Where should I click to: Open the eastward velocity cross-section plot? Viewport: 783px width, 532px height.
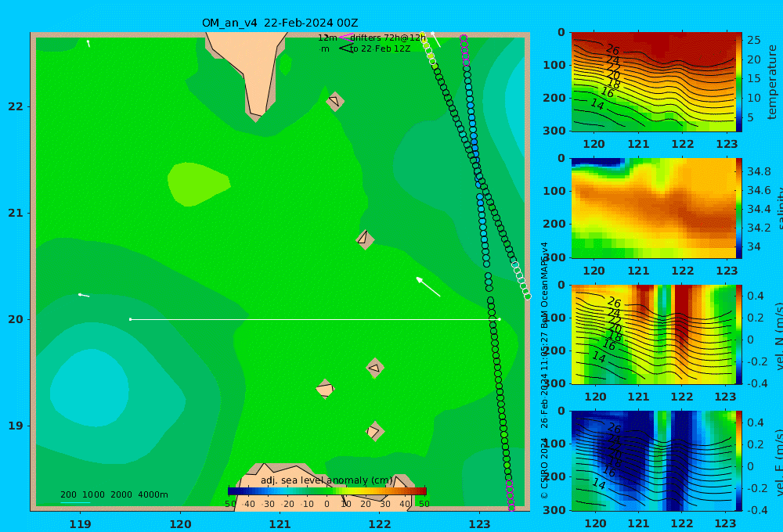pyautogui.click(x=654, y=461)
